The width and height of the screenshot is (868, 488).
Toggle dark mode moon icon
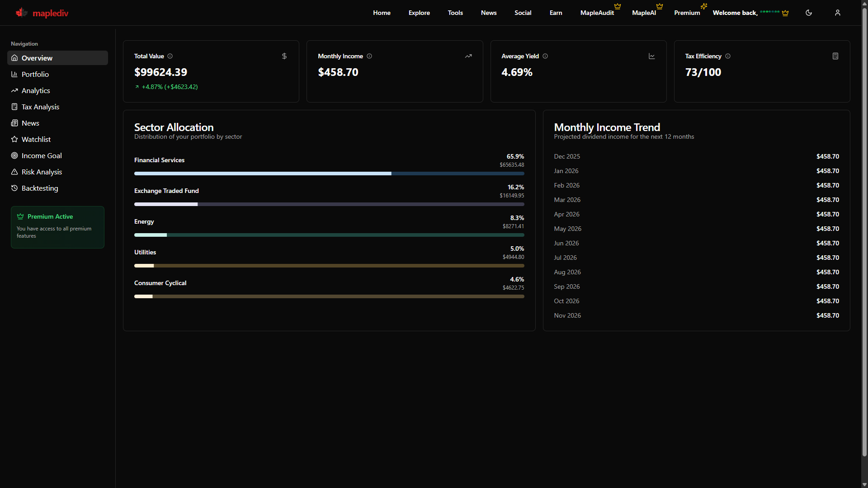coord(808,13)
